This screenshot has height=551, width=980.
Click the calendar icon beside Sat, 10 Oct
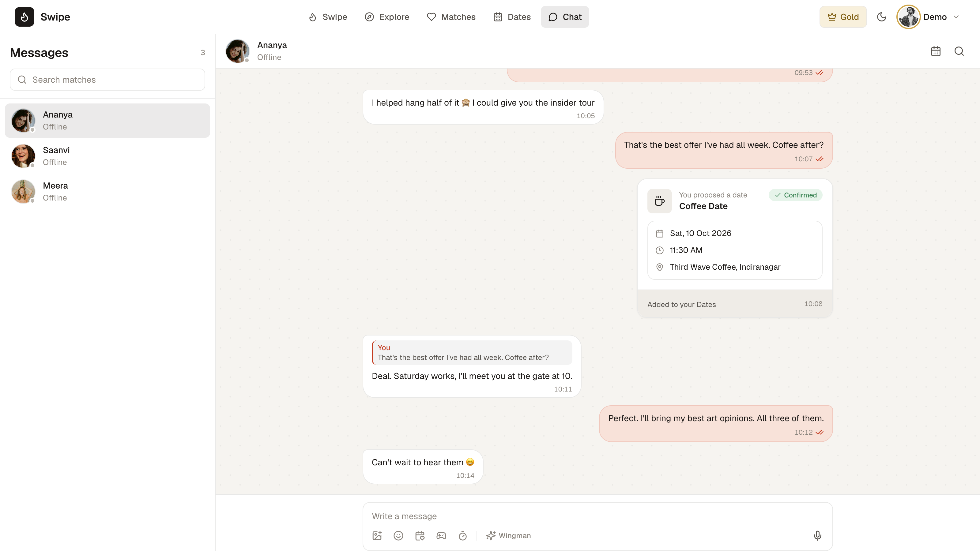(659, 233)
